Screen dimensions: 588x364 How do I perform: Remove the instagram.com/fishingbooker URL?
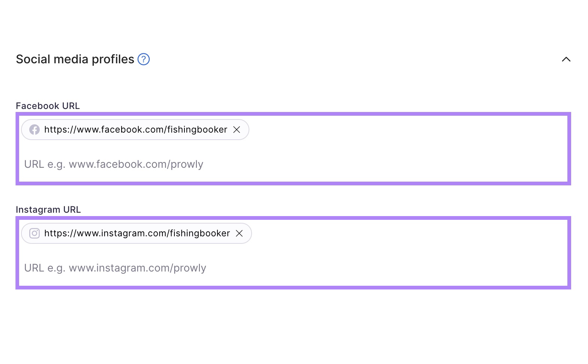(239, 233)
